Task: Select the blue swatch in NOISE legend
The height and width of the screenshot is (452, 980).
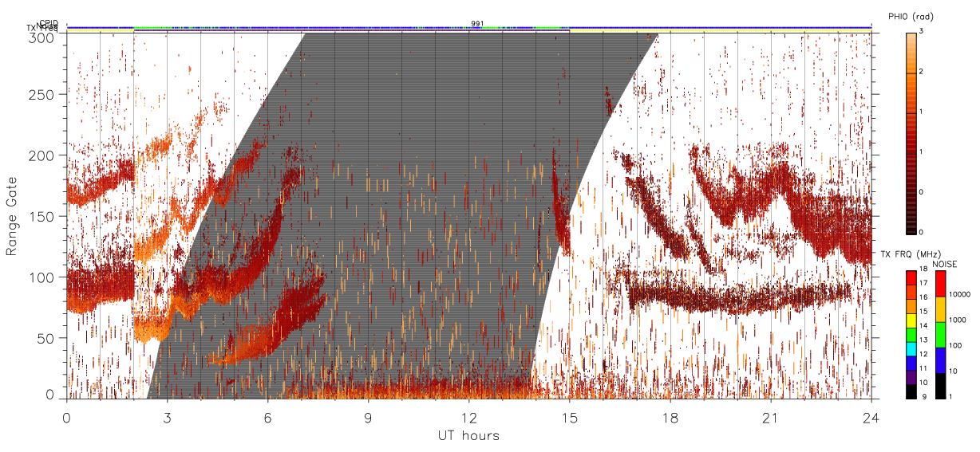Action: pyautogui.click(x=940, y=360)
